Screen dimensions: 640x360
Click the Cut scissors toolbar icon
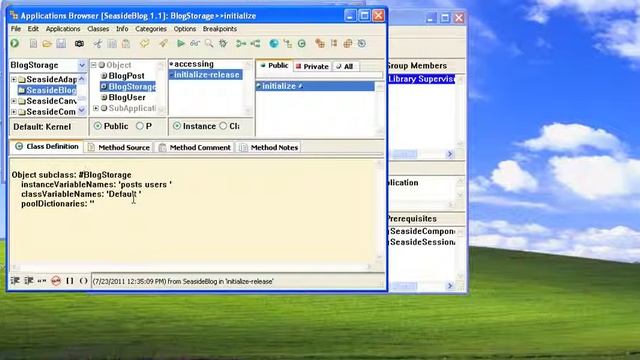[98, 44]
